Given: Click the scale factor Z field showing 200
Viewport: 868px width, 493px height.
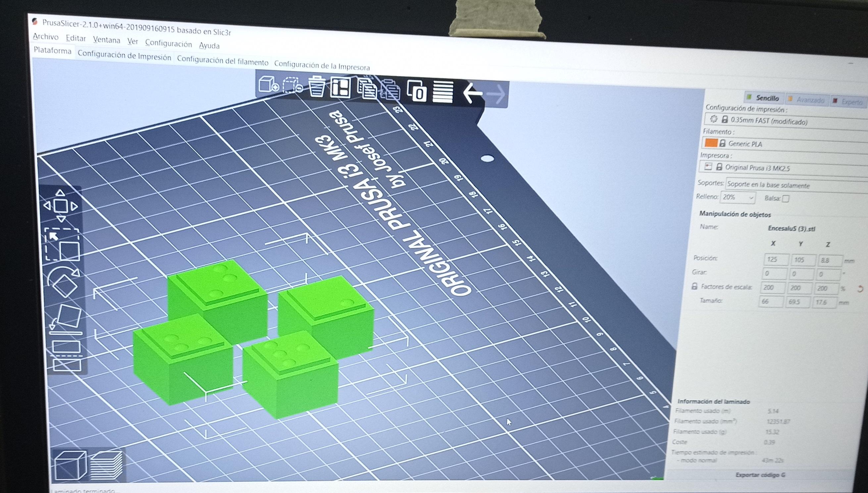Looking at the screenshot, I should coord(826,288).
